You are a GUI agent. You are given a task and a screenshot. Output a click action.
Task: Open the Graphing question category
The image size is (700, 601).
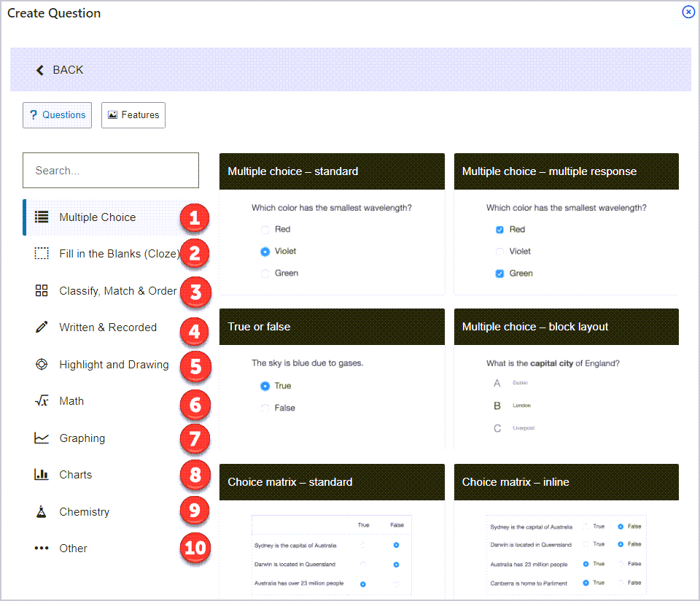111,438
